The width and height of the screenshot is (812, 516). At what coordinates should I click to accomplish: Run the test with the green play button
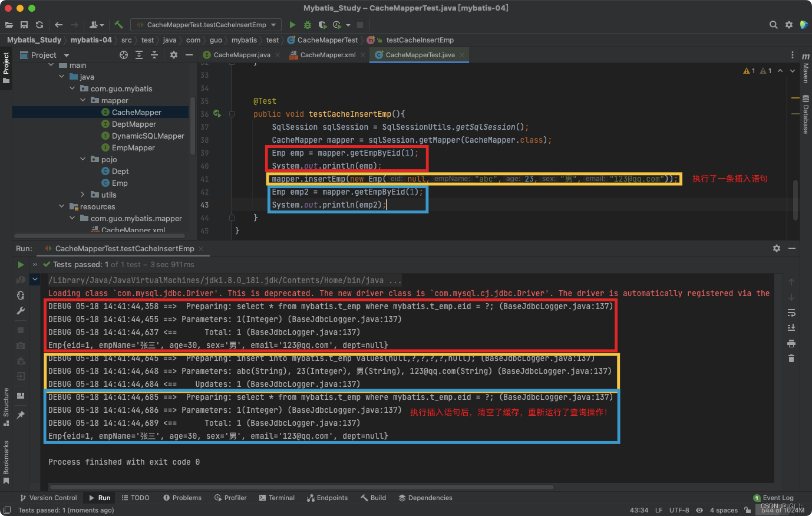[x=292, y=25]
